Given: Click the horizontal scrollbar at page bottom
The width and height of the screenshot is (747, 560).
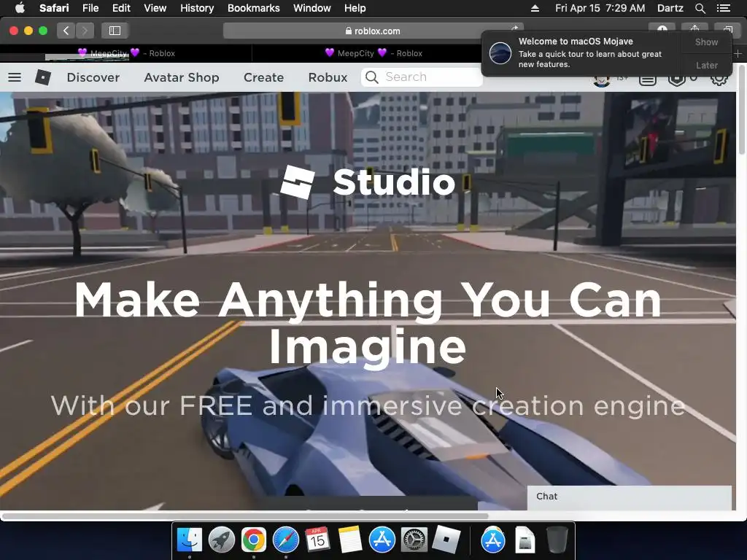Looking at the screenshot, I should 245,516.
